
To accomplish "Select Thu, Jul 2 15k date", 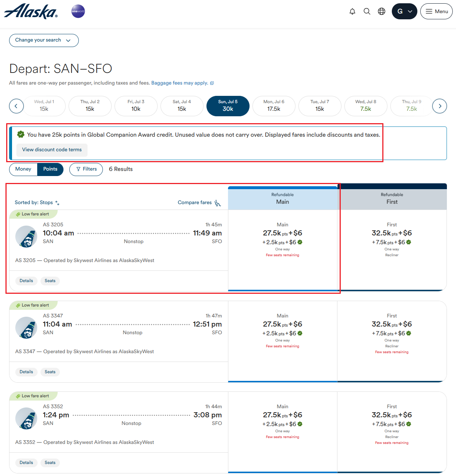I will 90,106.
